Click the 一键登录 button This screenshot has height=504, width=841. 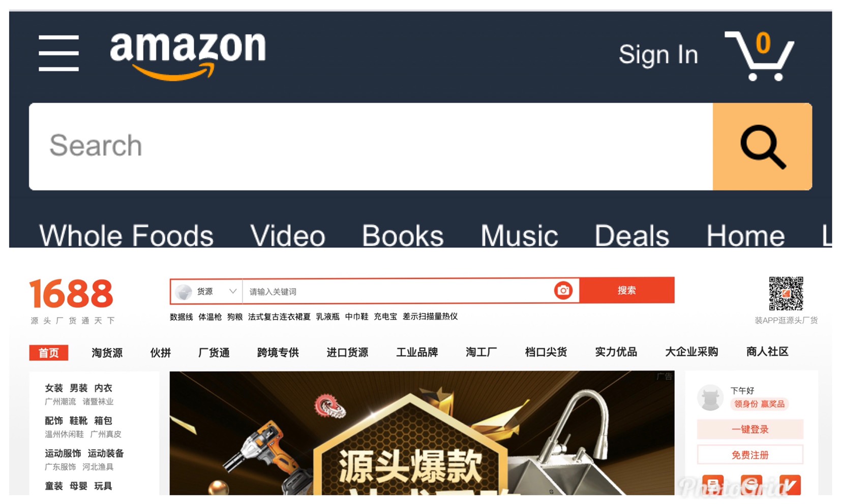pyautogui.click(x=750, y=429)
